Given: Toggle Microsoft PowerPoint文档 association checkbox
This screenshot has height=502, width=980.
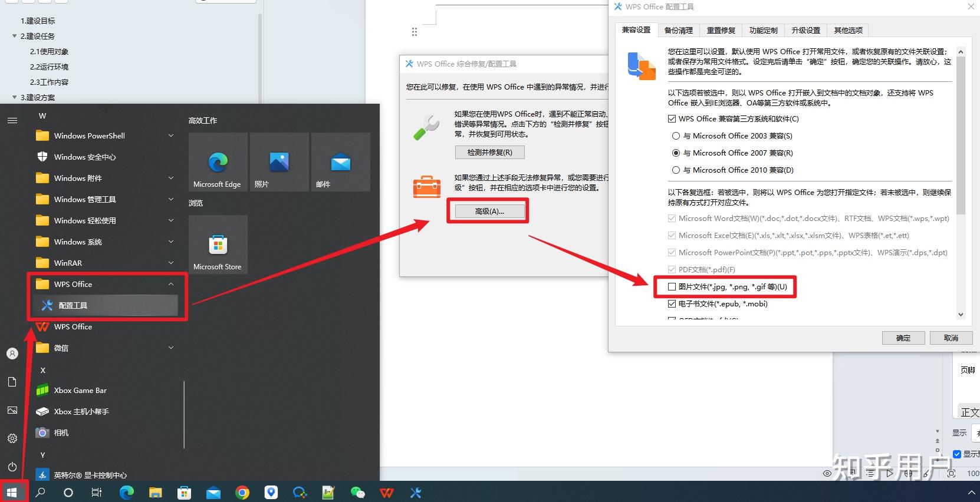Looking at the screenshot, I should (672, 252).
